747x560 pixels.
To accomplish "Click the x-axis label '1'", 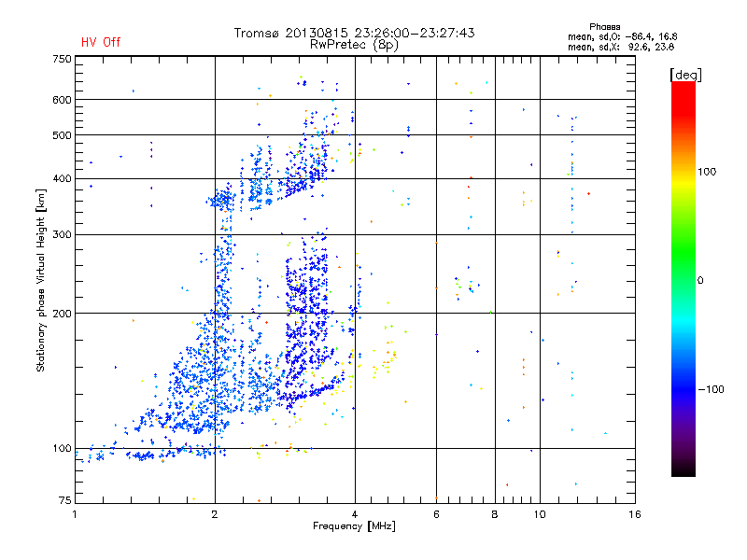I will tap(75, 514).
